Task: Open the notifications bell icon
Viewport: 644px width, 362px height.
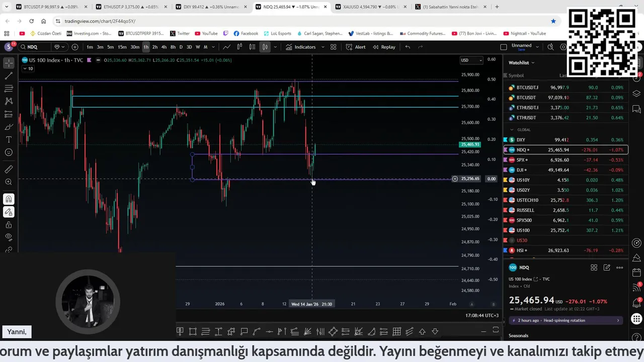Action: tap(636, 303)
